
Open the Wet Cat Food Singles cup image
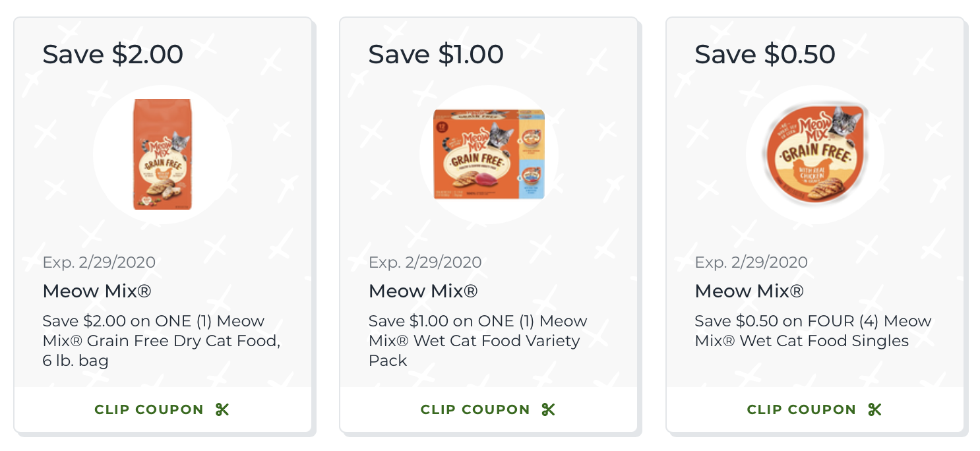(x=814, y=155)
